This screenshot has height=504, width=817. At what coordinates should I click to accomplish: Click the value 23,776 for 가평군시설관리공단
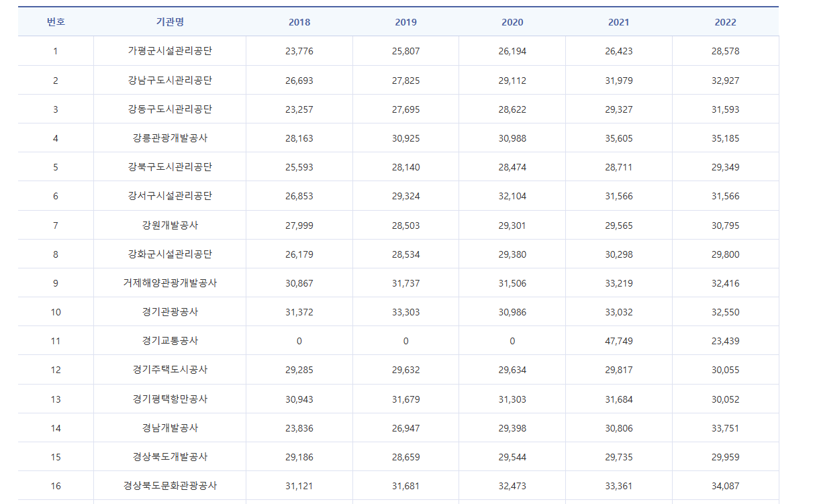299,51
